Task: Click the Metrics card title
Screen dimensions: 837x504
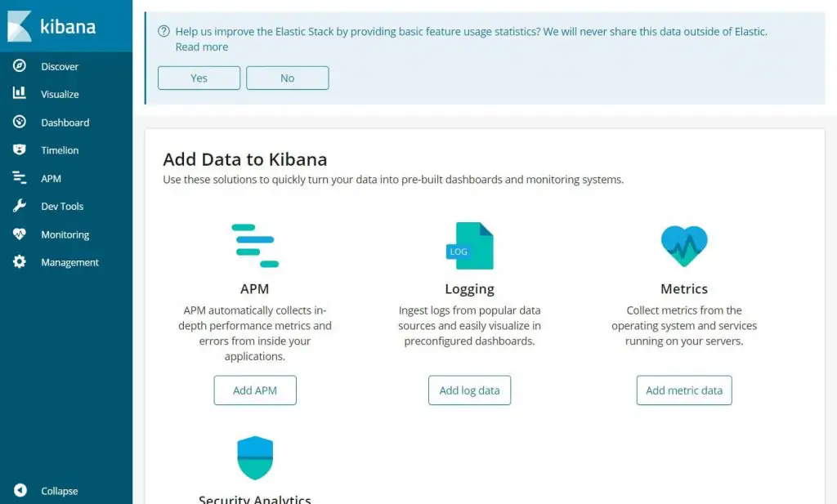Action: [x=684, y=289]
